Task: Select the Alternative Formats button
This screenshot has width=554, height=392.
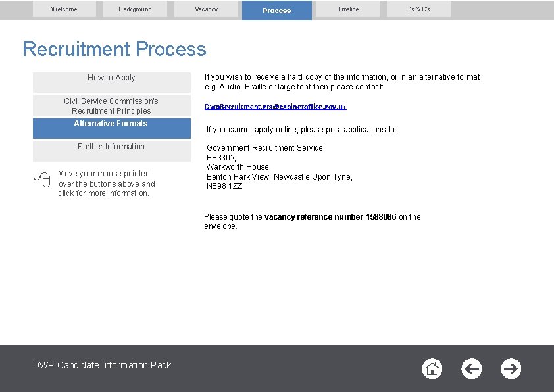Action: click(x=112, y=128)
